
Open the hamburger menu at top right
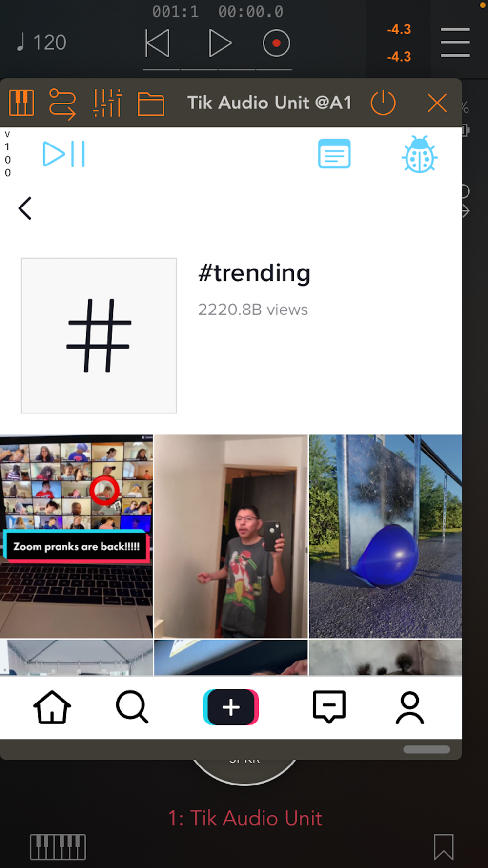(x=455, y=42)
